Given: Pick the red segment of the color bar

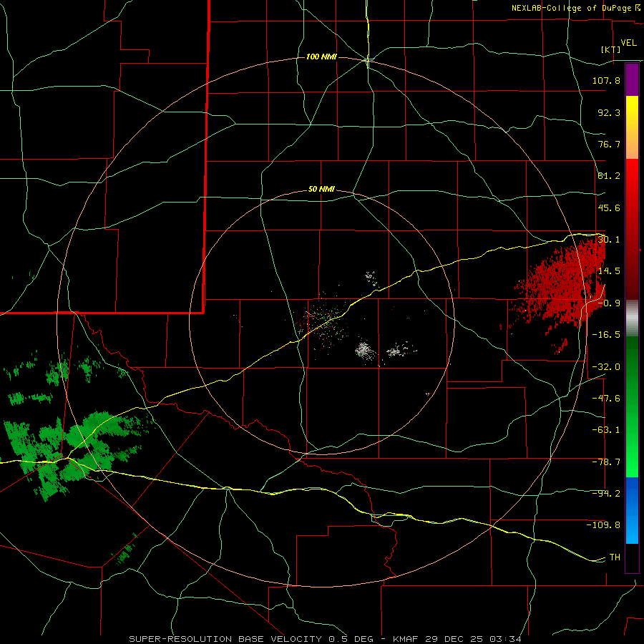Looking at the screenshot, I should click(632, 229).
